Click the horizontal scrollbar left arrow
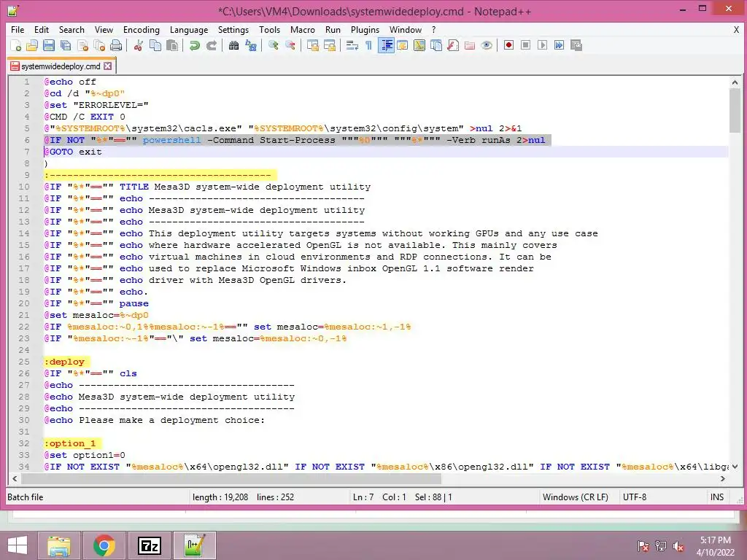 tap(15, 478)
